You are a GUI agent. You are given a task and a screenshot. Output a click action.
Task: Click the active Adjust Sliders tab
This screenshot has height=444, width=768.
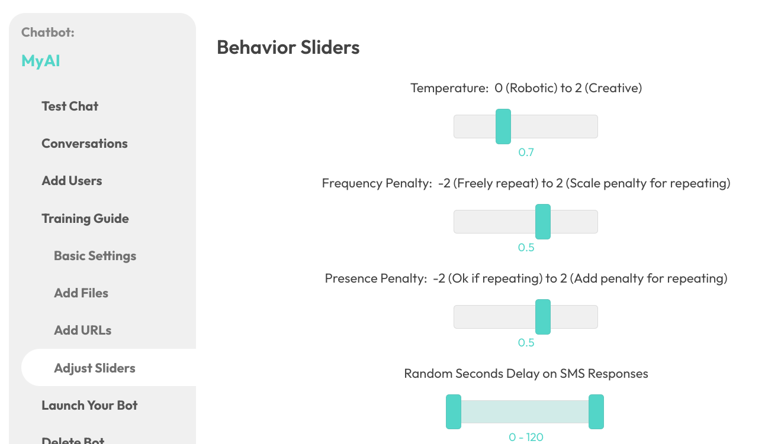point(94,368)
